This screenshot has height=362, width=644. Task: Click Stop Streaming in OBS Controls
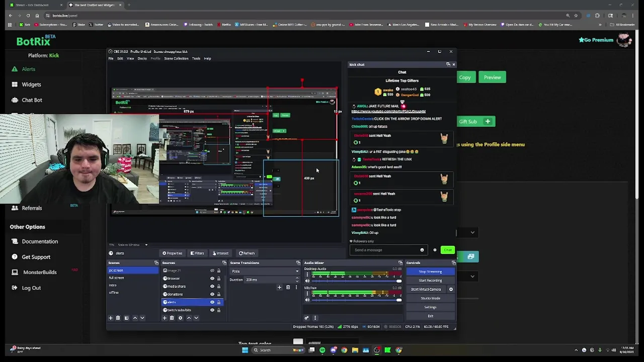[x=430, y=271]
